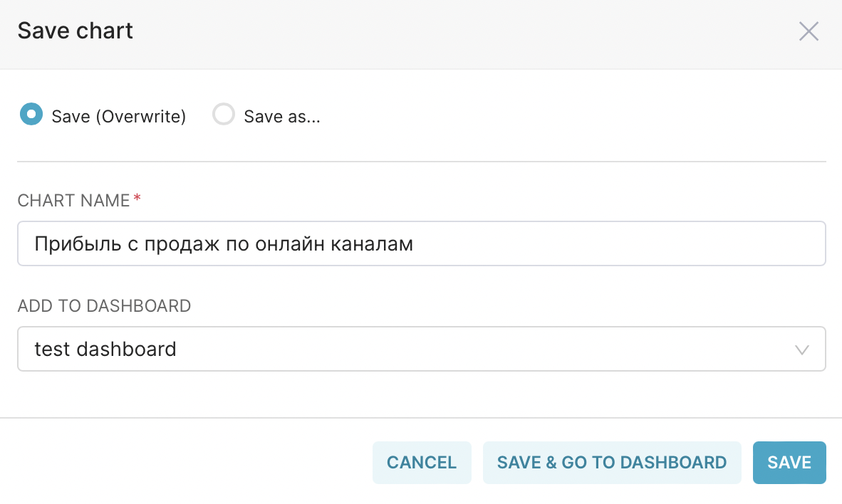Viewport: 842px width, 504px height.
Task: Click the 'test dashboard' selected value
Action: (x=105, y=349)
